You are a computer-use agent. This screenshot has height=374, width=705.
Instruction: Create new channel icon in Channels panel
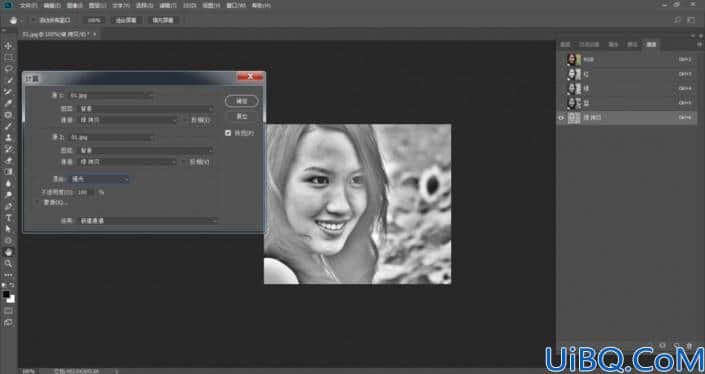coord(676,345)
